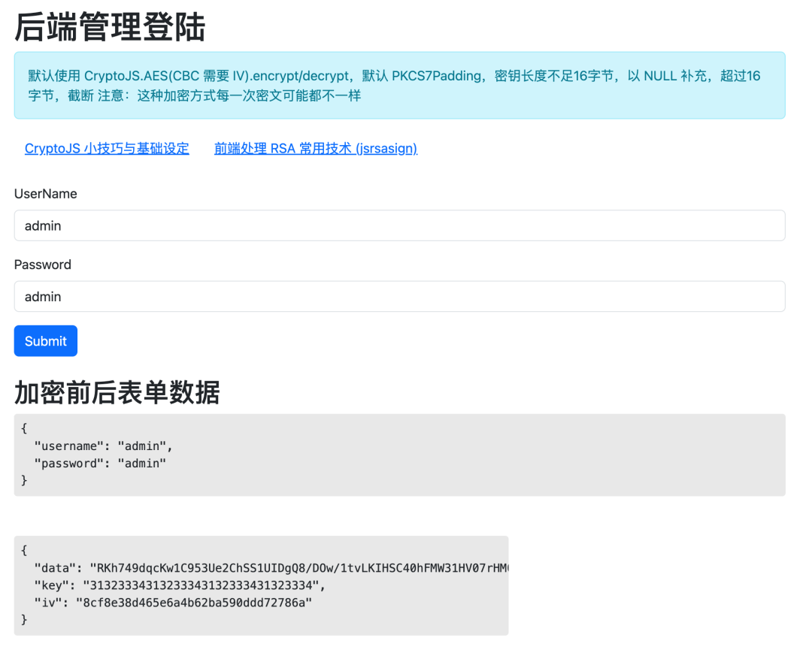Screen dimensions: 812x671
Task: Click the blue info alert about CryptoJS.AES encryption
Action: (x=398, y=85)
